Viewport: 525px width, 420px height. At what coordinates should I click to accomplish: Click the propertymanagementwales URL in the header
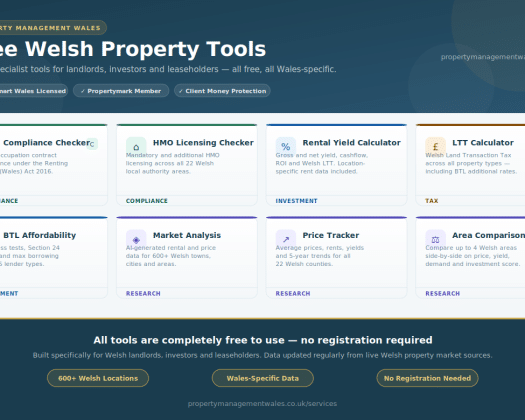pyautogui.click(x=483, y=57)
